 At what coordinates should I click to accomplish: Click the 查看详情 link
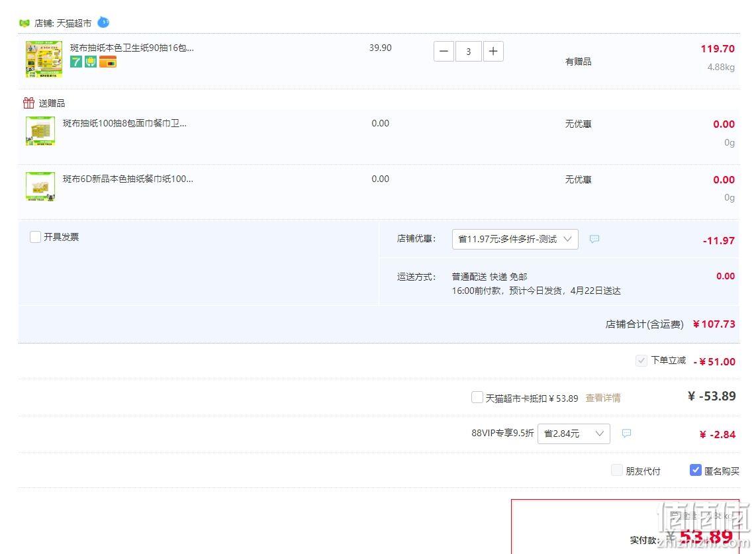click(602, 398)
